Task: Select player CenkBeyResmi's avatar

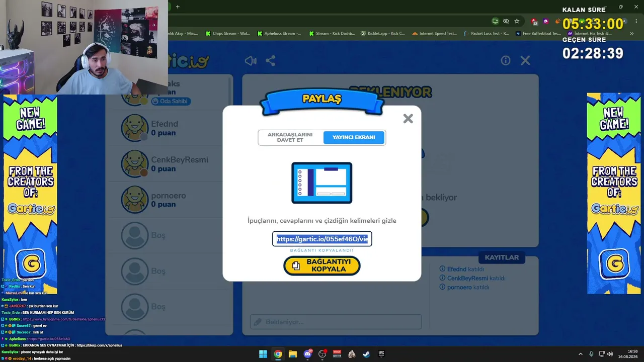Action: click(135, 163)
